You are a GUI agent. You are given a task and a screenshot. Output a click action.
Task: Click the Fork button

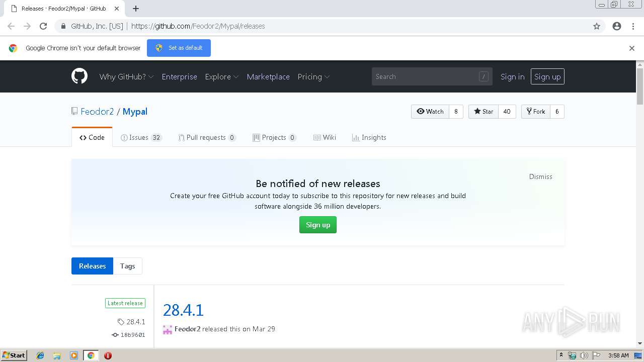point(536,112)
